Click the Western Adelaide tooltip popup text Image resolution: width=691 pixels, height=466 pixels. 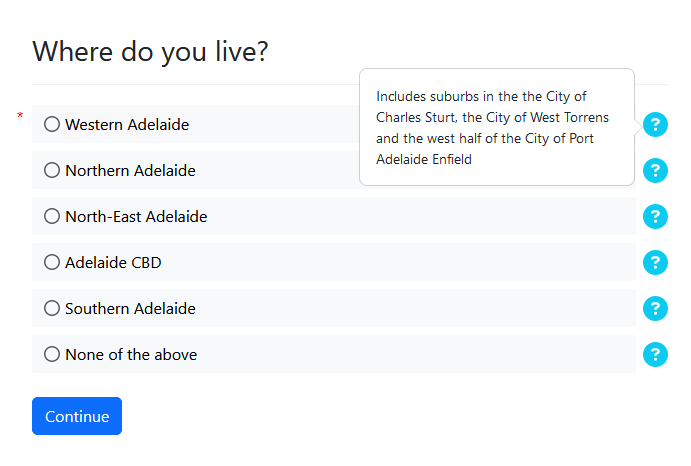496,127
